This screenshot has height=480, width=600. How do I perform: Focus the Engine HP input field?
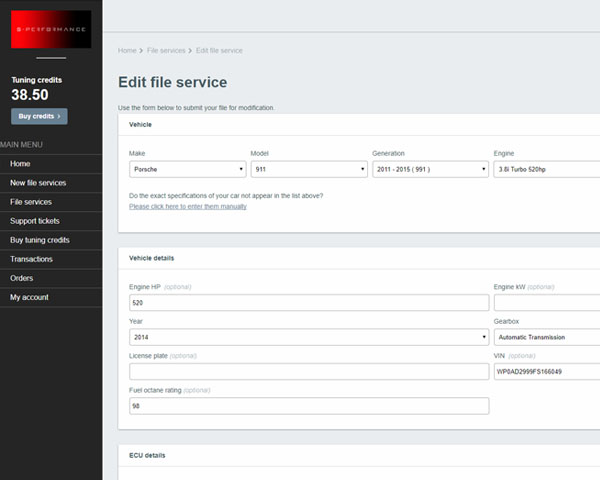click(309, 303)
